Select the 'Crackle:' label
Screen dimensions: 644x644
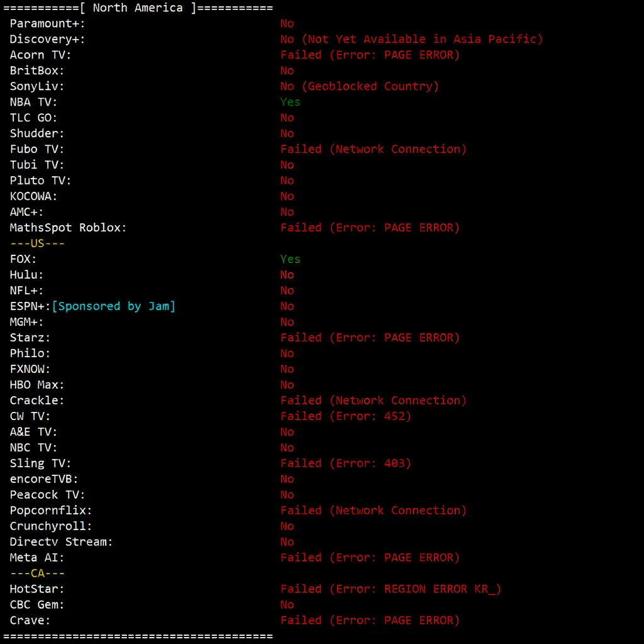pos(37,401)
